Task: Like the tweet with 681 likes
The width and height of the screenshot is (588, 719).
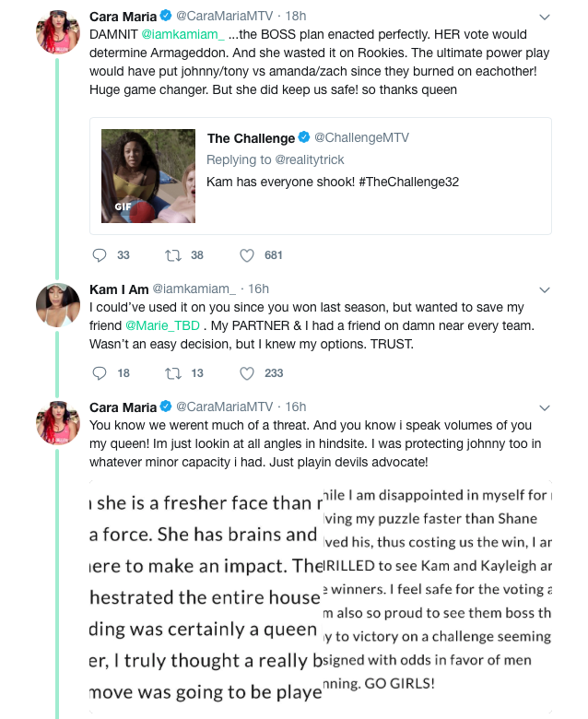Action: tap(247, 255)
